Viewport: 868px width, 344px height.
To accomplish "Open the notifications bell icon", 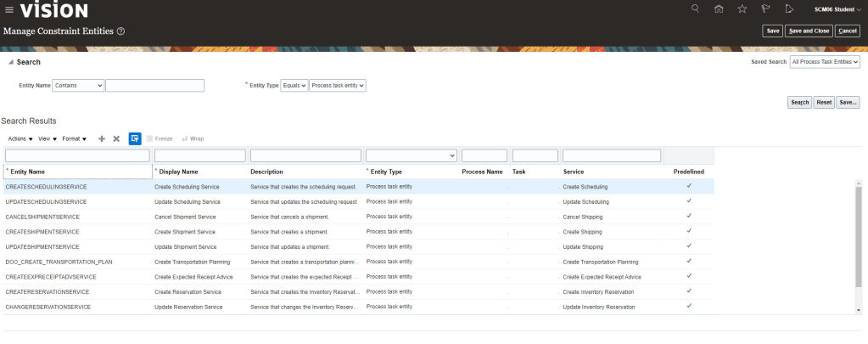I will point(789,9).
